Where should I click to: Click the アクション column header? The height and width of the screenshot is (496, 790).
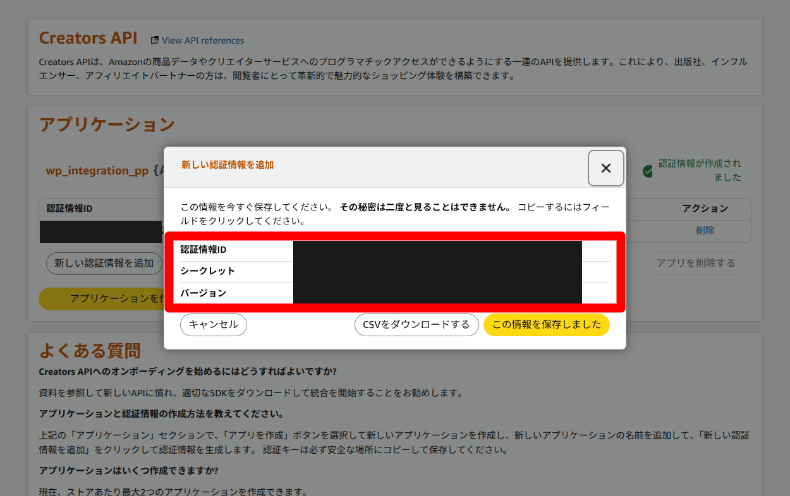705,208
